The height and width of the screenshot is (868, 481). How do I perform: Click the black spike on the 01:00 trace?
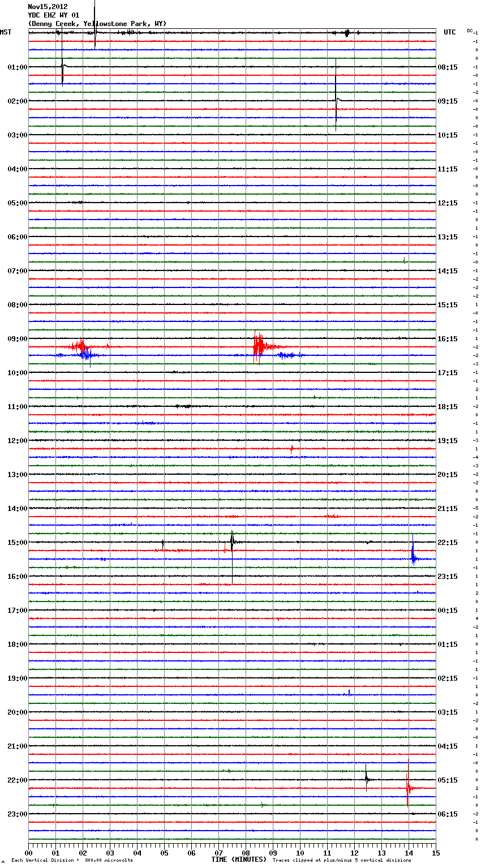coord(62,68)
